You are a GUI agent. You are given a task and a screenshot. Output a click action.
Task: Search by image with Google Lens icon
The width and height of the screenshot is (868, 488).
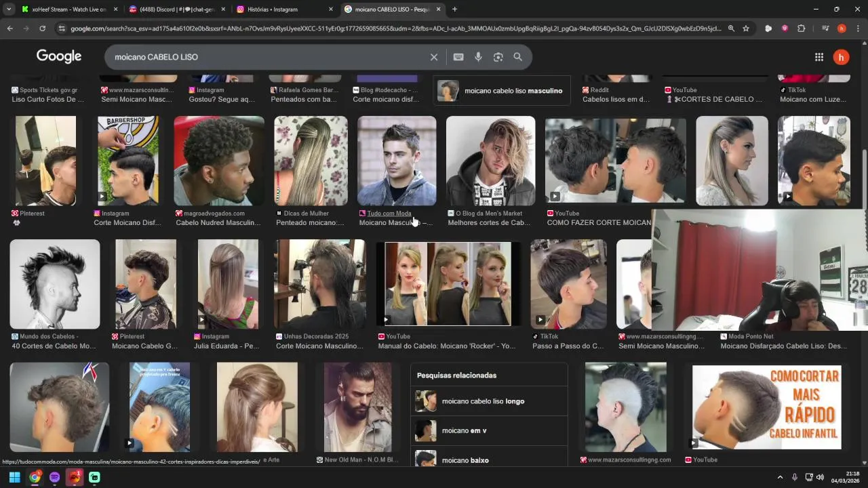[498, 57]
